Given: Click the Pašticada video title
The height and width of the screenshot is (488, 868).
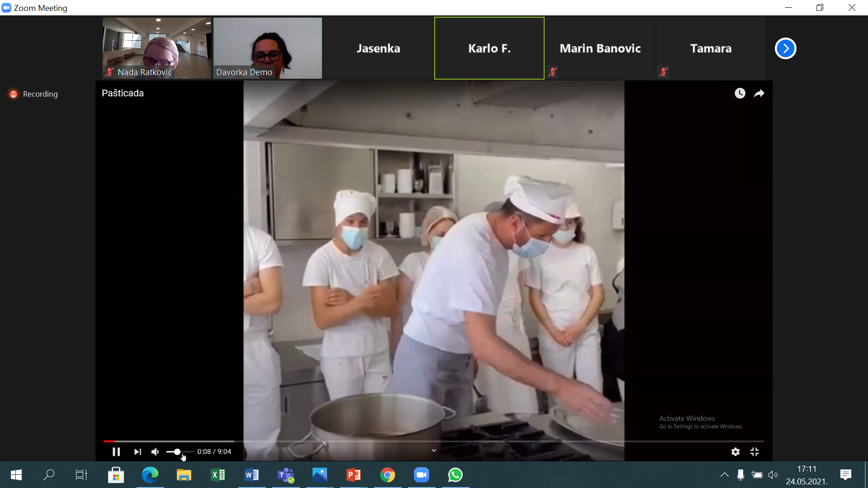Looking at the screenshot, I should tap(123, 93).
